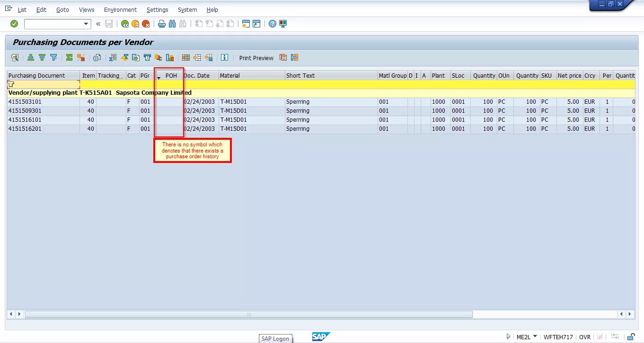Click the orange Exit icon
The width and height of the screenshot is (644, 343).
135,24
